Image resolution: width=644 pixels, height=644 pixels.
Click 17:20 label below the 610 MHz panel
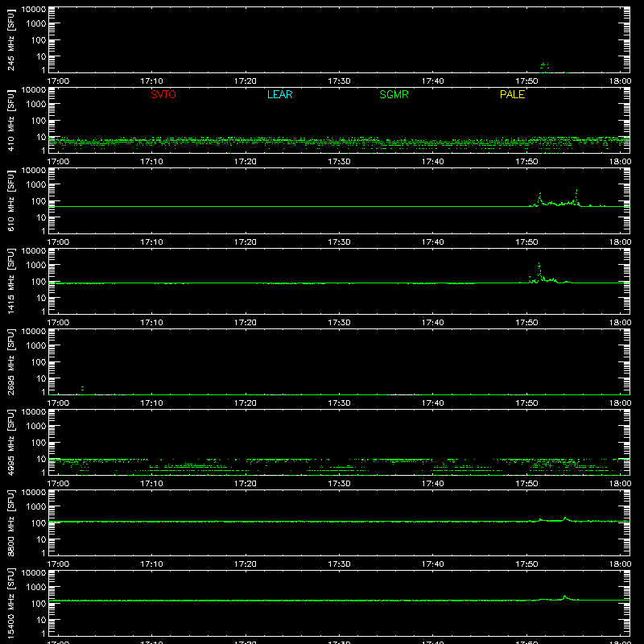(246, 242)
